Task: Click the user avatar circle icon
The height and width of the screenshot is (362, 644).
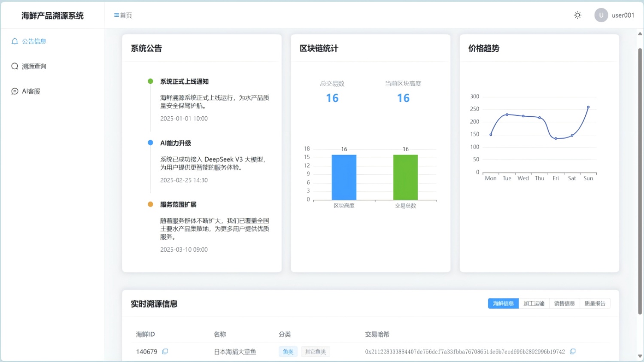Action: pos(601,15)
